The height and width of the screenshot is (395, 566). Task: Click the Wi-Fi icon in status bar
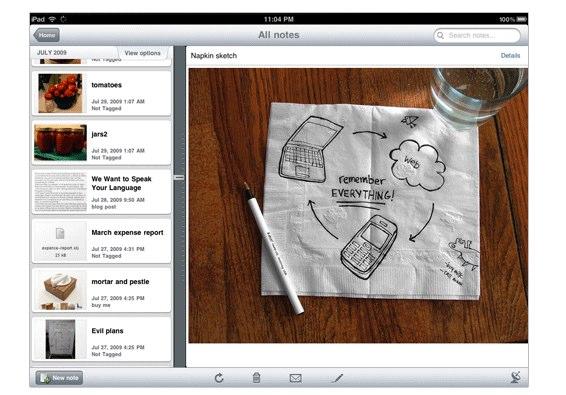[x=52, y=19]
